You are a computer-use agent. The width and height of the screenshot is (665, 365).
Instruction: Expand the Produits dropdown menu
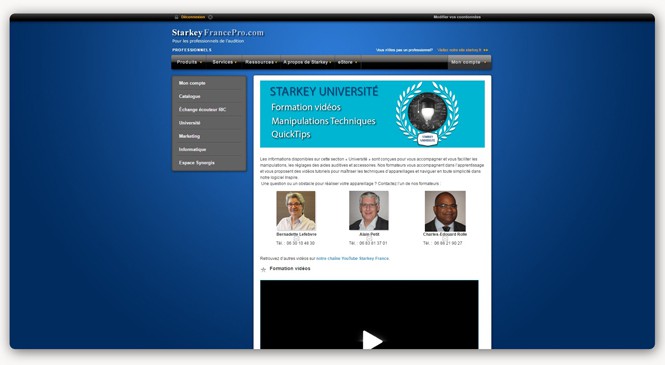[189, 62]
